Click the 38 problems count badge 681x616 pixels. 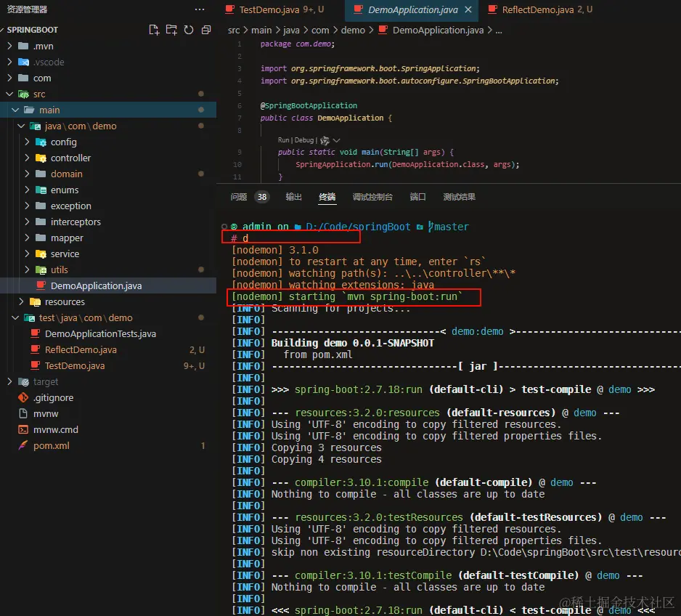click(262, 197)
